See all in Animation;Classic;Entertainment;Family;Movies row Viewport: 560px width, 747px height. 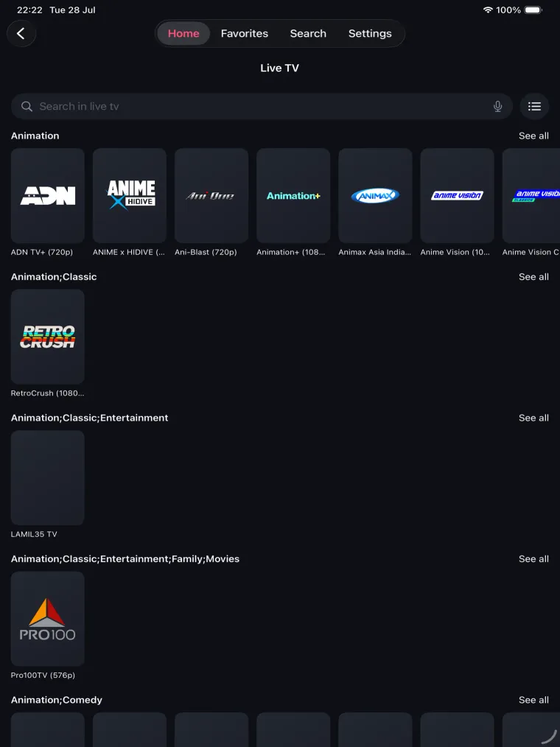(533, 559)
